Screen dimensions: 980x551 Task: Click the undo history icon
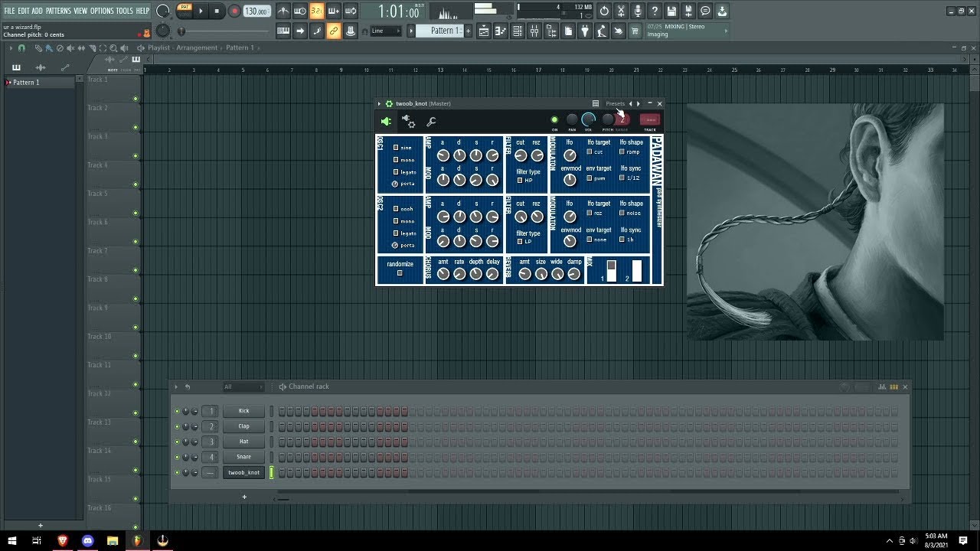[x=604, y=11]
